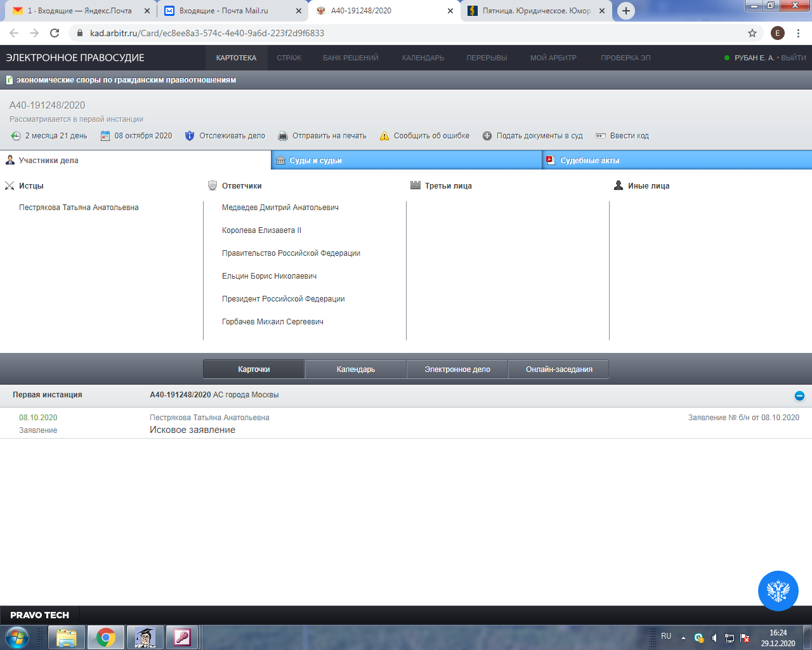Reload the page in Chrome
Screen dimensions: 812x650
coord(55,33)
